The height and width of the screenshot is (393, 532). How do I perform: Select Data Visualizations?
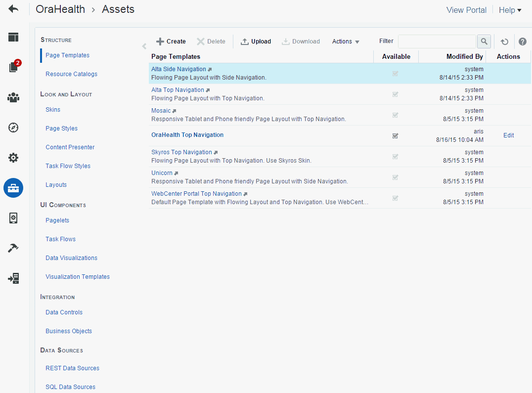71,258
